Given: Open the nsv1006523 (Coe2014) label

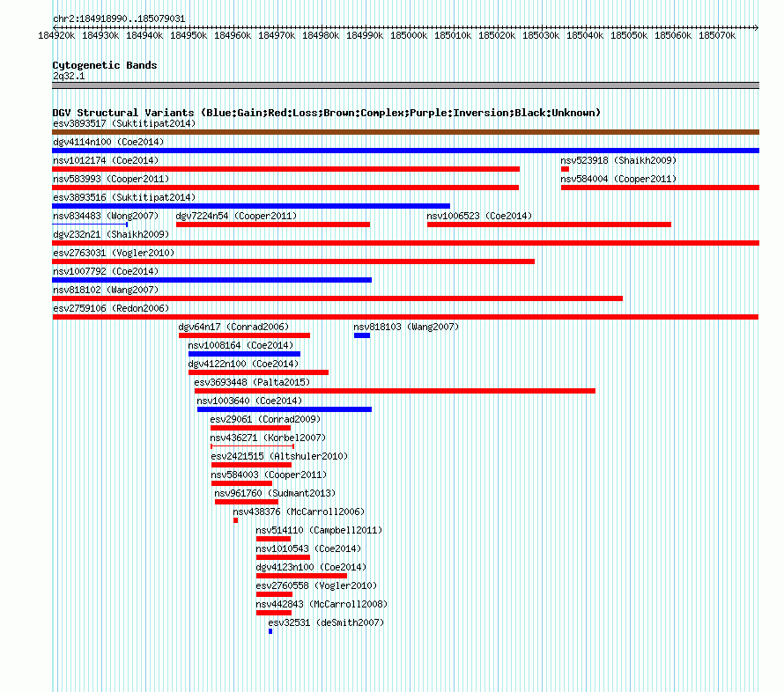Looking at the screenshot, I should [x=479, y=216].
